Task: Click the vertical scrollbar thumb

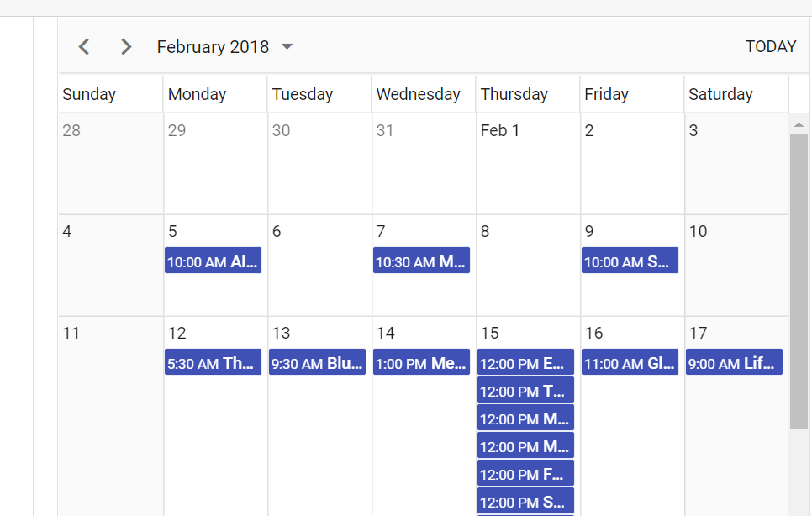Action: (x=799, y=282)
